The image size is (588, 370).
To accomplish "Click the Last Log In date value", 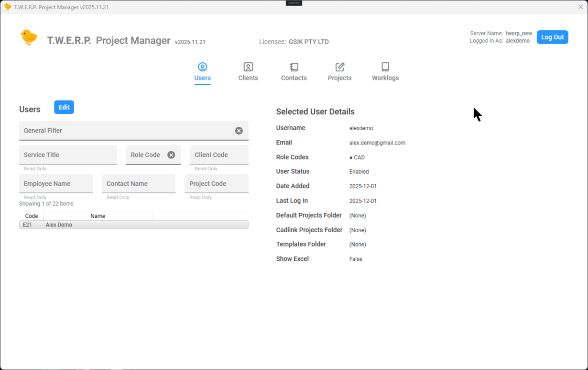I will (x=363, y=201).
